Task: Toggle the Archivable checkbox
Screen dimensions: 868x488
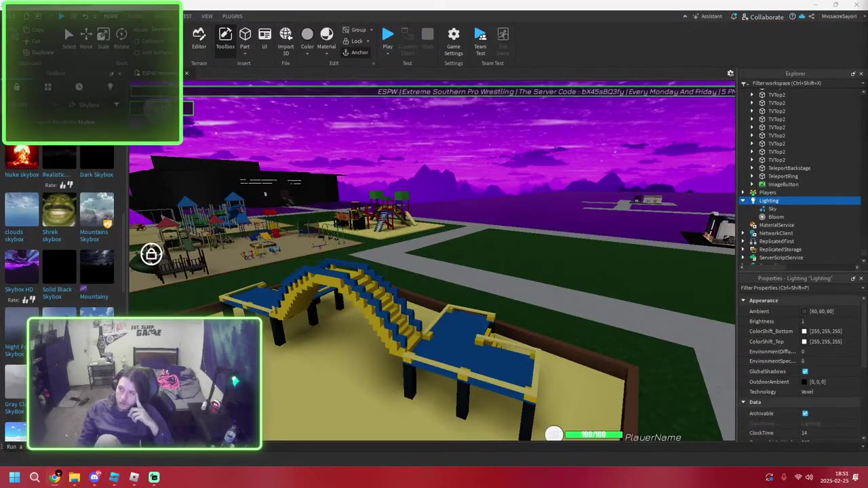Action: (805, 413)
